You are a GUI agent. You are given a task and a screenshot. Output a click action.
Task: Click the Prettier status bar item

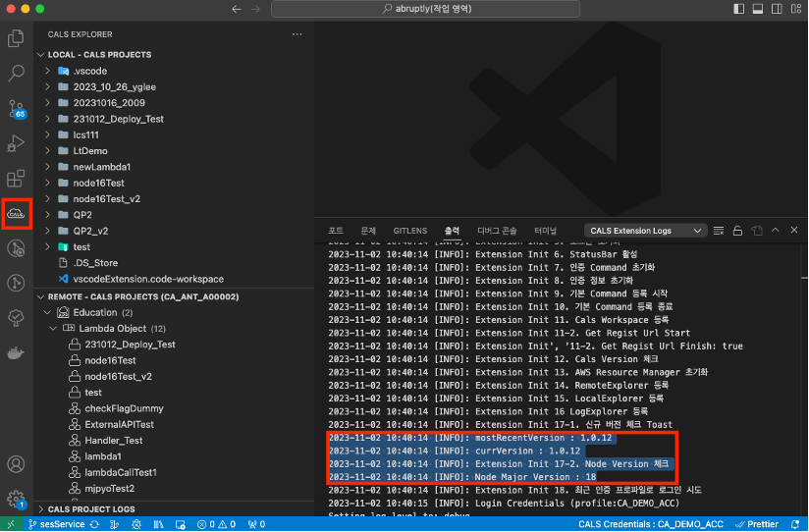[757, 524]
